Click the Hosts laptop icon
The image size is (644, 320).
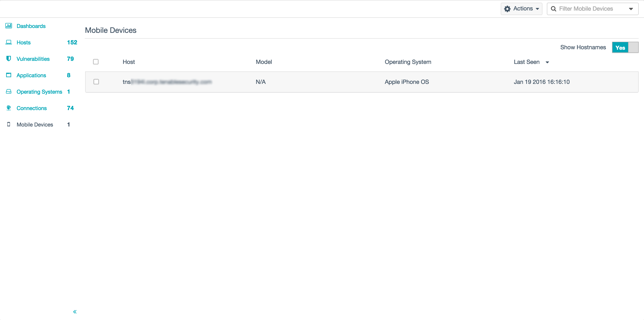8,42
